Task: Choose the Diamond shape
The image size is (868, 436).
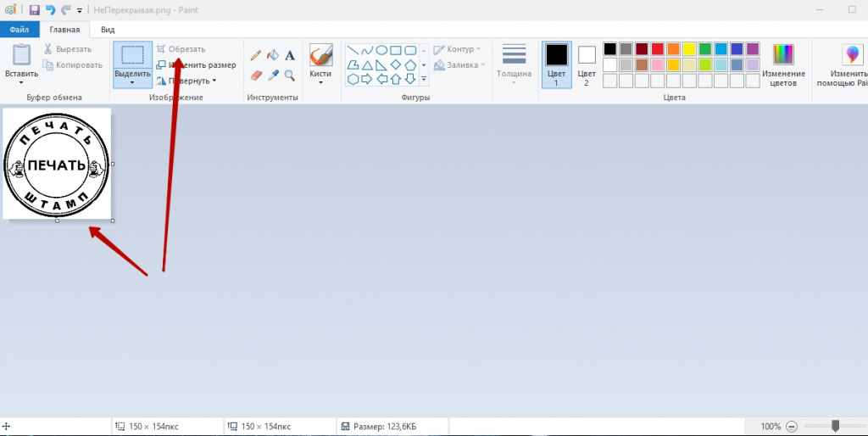Action: tap(396, 64)
